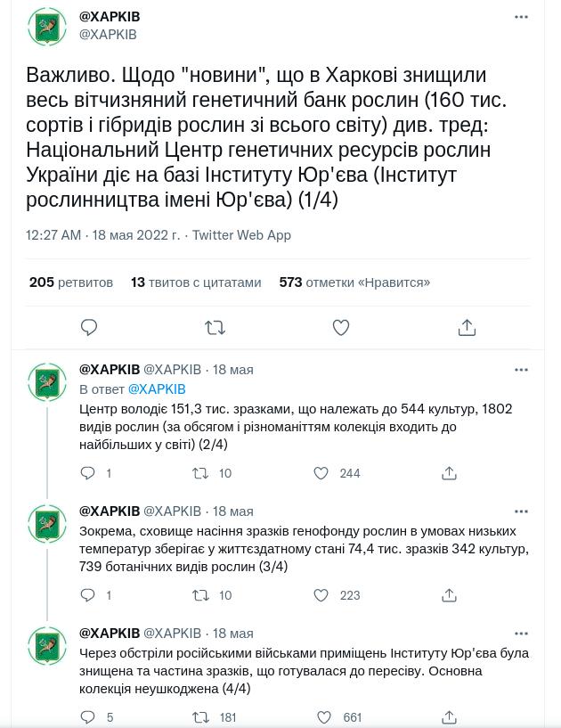Click the reply icon under the main tweet
Image resolution: width=561 pixels, height=728 pixels.
pos(89,328)
